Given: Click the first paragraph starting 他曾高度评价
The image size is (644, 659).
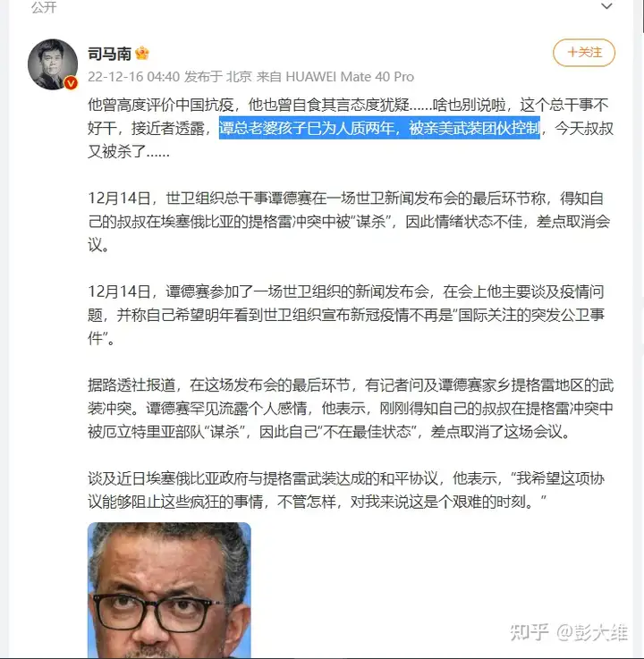Looking at the screenshot, I should pyautogui.click(x=351, y=128).
